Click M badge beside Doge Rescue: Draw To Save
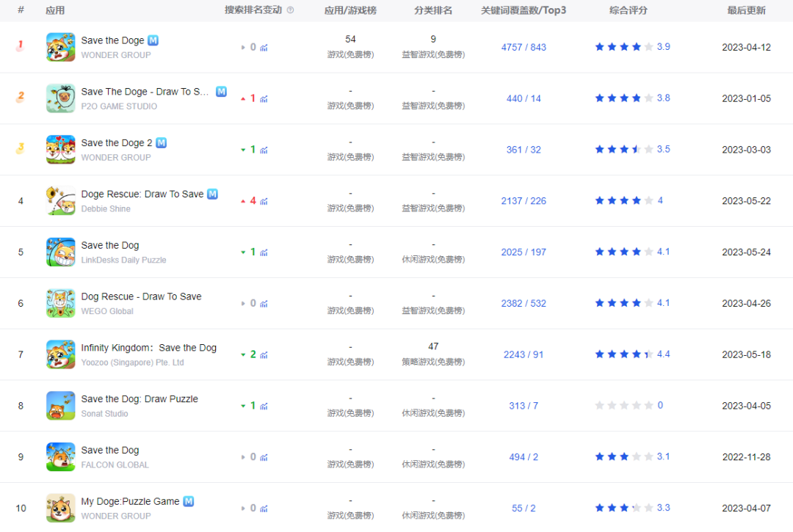Image resolution: width=793 pixels, height=532 pixels. point(212,194)
